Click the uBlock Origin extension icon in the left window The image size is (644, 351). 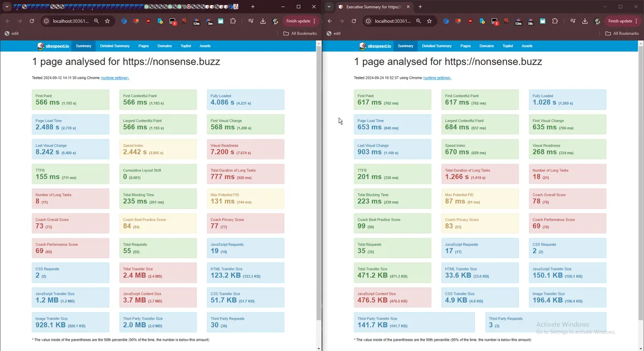point(148,21)
